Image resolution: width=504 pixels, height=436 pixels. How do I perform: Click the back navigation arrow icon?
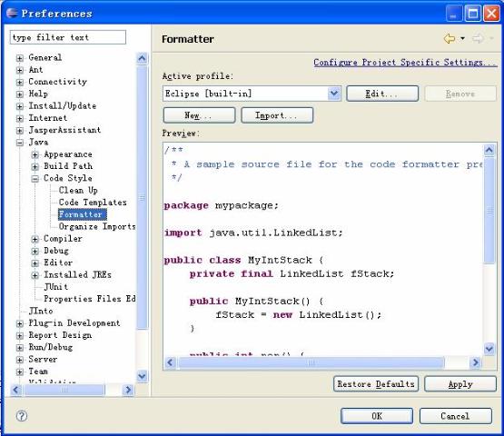pos(449,38)
